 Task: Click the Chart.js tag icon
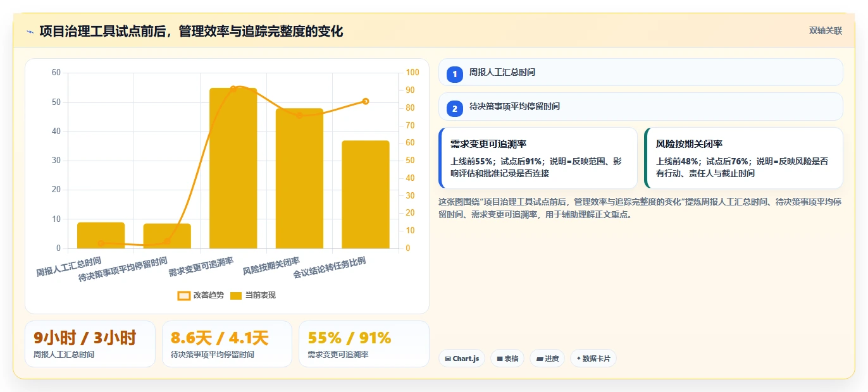[x=448, y=358]
